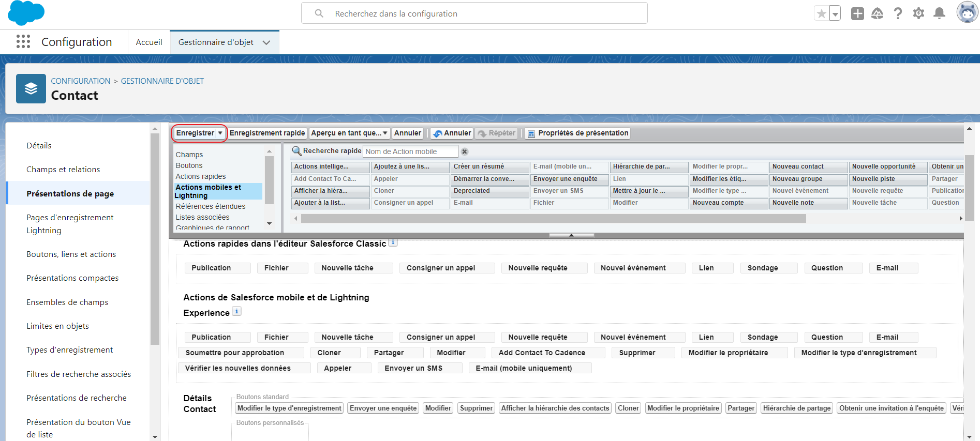Click the left sidebar scrollbar thumb
Image resolution: width=980 pixels, height=441 pixels.
[155, 238]
